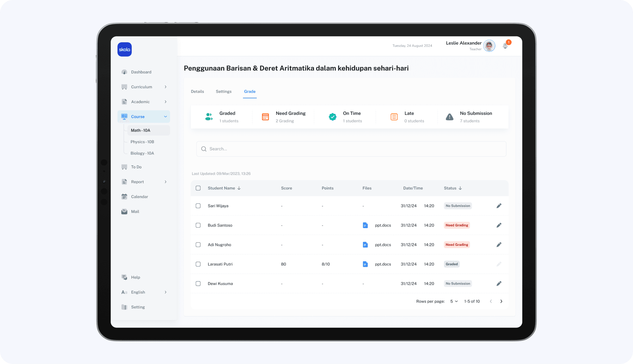Switch to the Settings tab

(224, 92)
